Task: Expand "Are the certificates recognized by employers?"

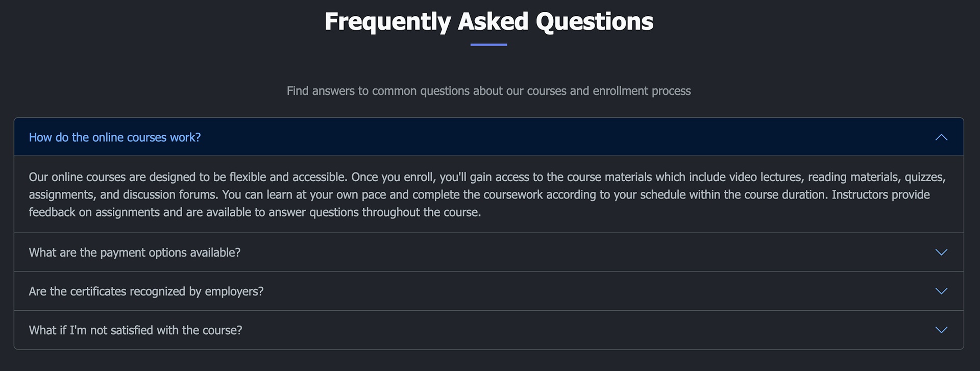Action: point(146,291)
